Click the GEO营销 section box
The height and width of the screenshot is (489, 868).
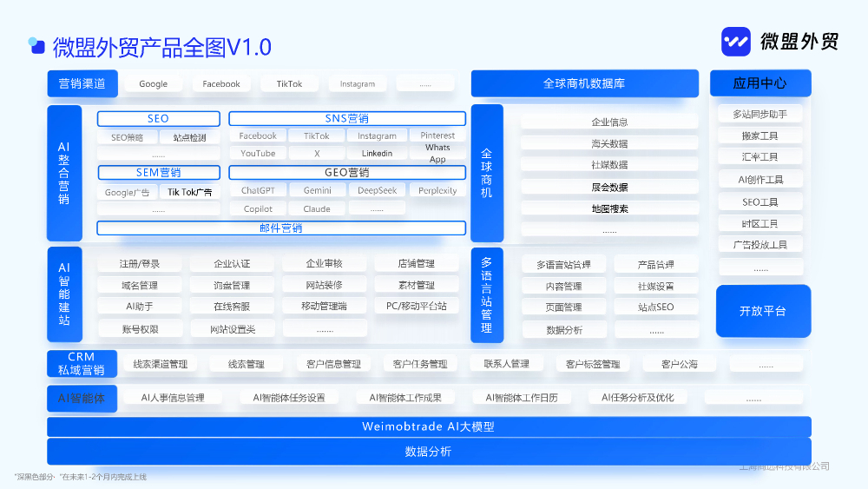(347, 173)
